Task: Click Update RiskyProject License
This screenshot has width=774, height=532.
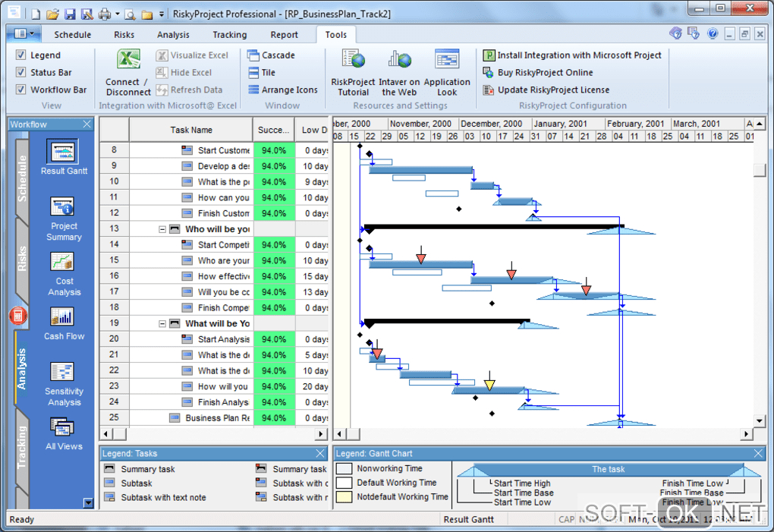Action: pyautogui.click(x=553, y=90)
